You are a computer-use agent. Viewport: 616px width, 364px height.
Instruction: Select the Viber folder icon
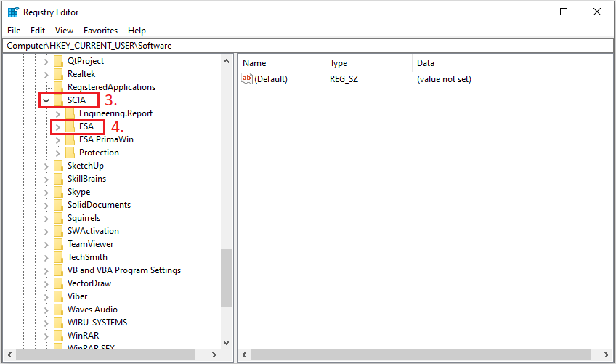58,296
